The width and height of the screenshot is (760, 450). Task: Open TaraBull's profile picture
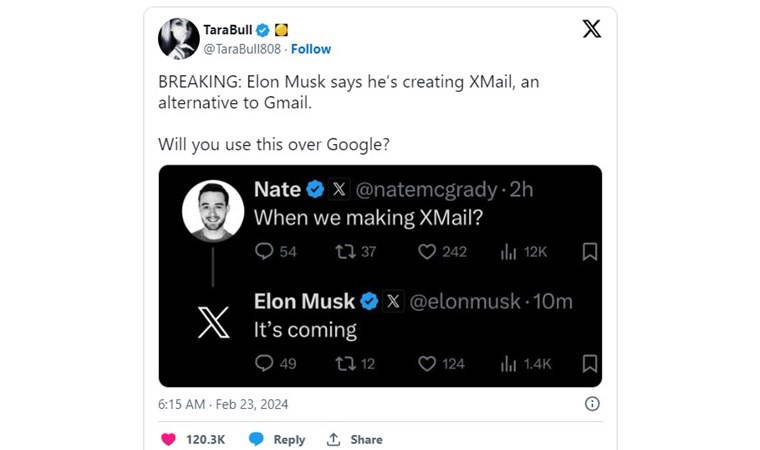point(178,38)
